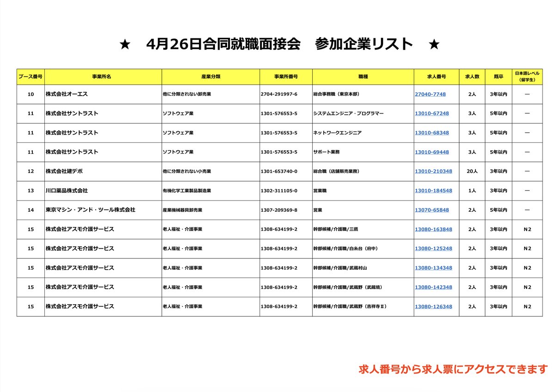Click booth number 13
The image size is (555, 392).
(x=31, y=191)
